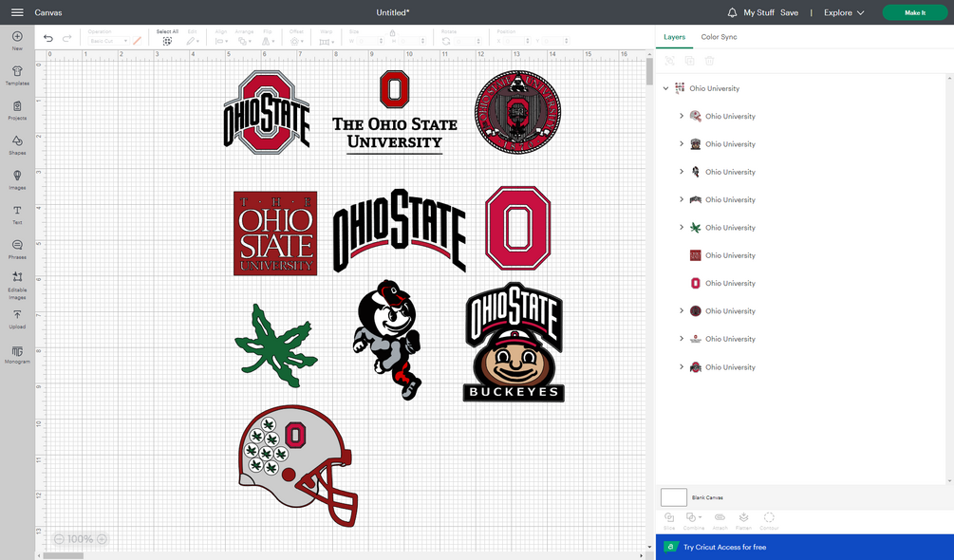Open the Combine dropdown
This screenshot has width=954, height=560.
click(x=694, y=520)
